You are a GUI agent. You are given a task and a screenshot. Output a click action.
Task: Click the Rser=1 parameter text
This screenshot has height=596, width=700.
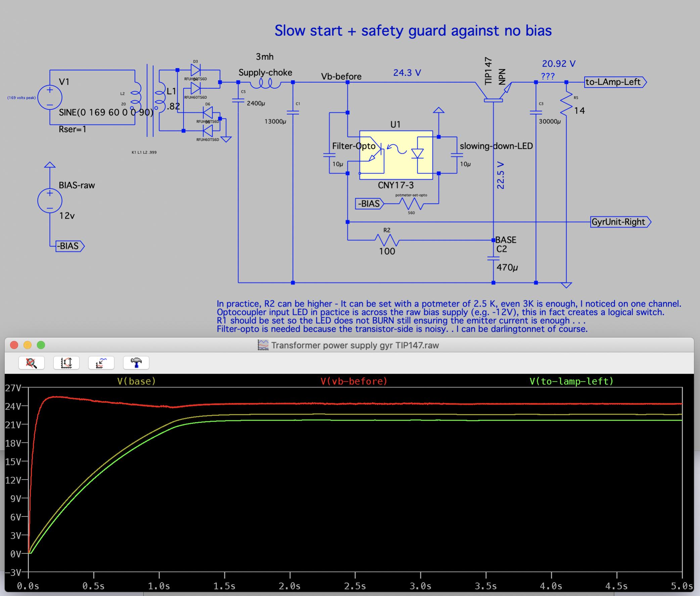coord(73,129)
